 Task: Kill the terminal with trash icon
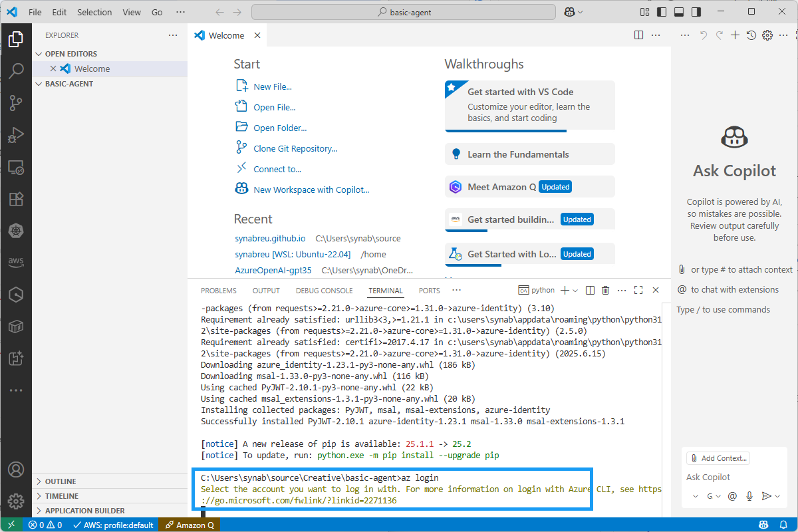coord(606,291)
